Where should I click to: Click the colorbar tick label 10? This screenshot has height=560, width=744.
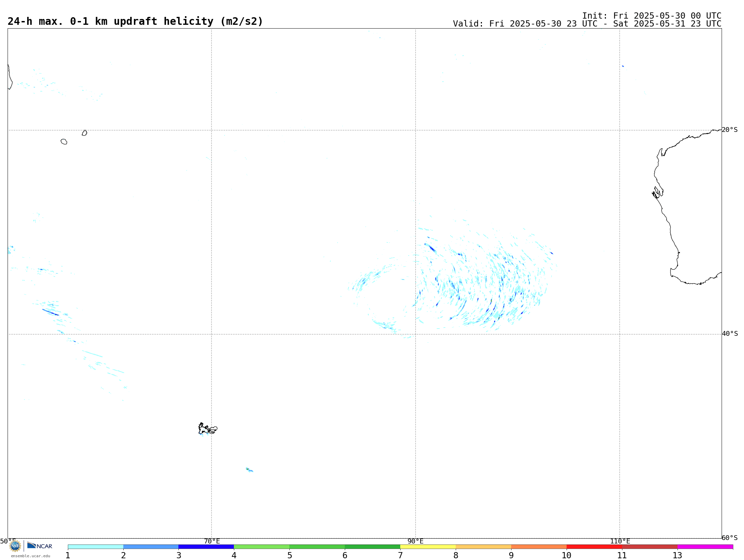tap(567, 556)
